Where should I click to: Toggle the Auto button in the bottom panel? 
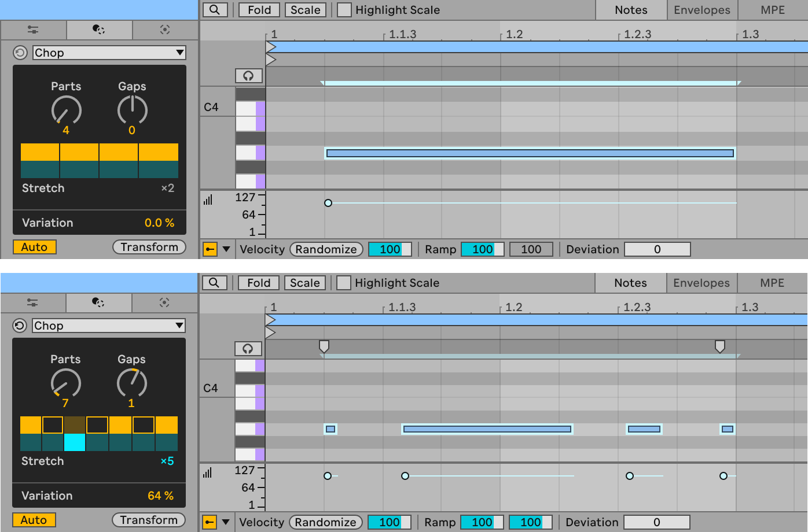[x=34, y=520]
